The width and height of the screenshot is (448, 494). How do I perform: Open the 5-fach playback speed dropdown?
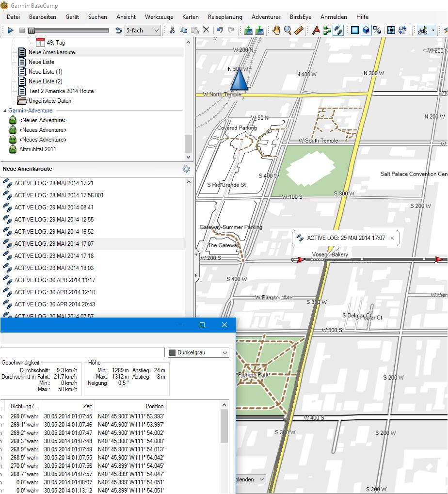(143, 31)
